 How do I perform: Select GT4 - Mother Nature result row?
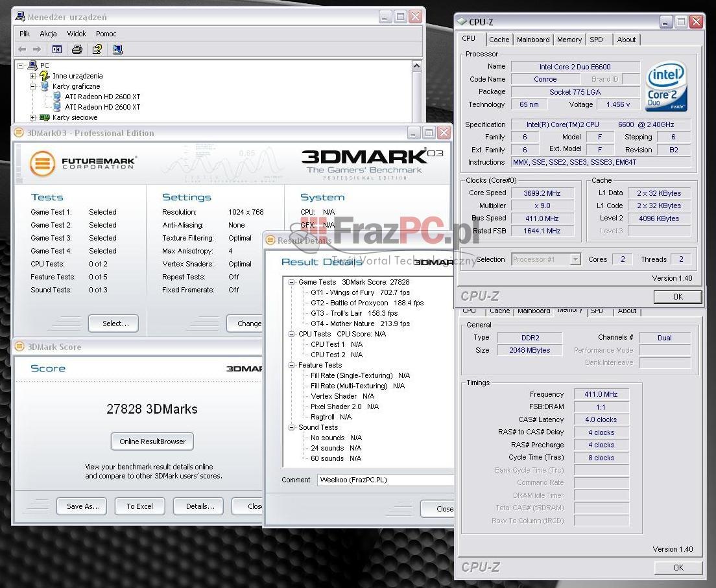coord(361,323)
